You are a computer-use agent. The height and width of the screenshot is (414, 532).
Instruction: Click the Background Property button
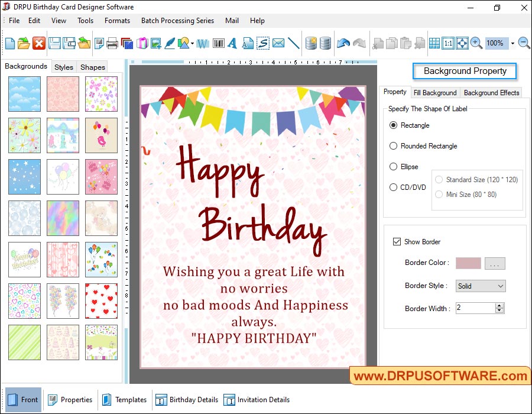[x=465, y=71]
